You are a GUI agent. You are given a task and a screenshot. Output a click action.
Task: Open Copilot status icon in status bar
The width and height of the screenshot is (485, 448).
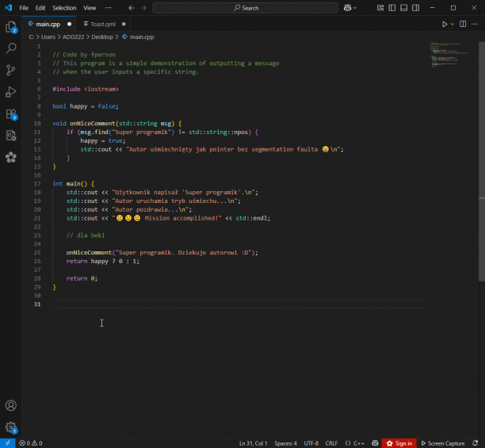[375, 443]
